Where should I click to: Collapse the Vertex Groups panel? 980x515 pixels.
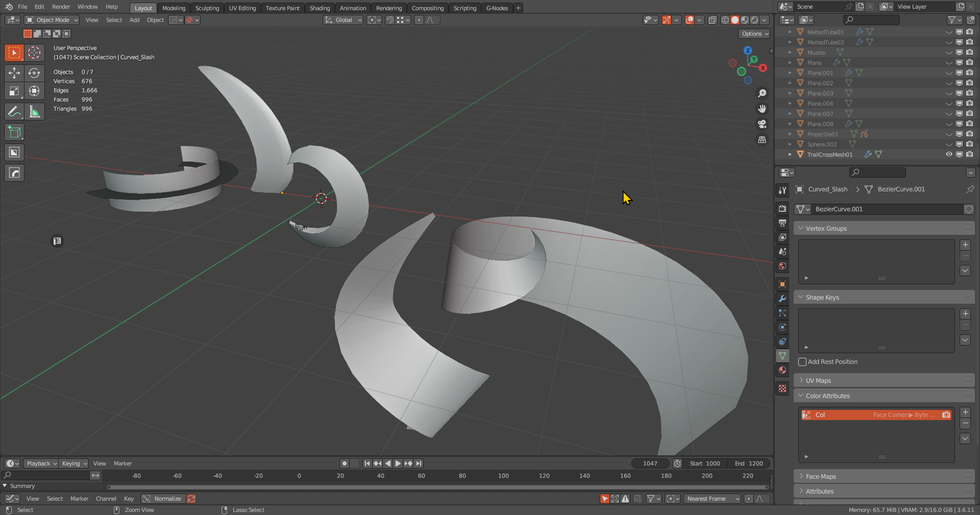coord(826,229)
